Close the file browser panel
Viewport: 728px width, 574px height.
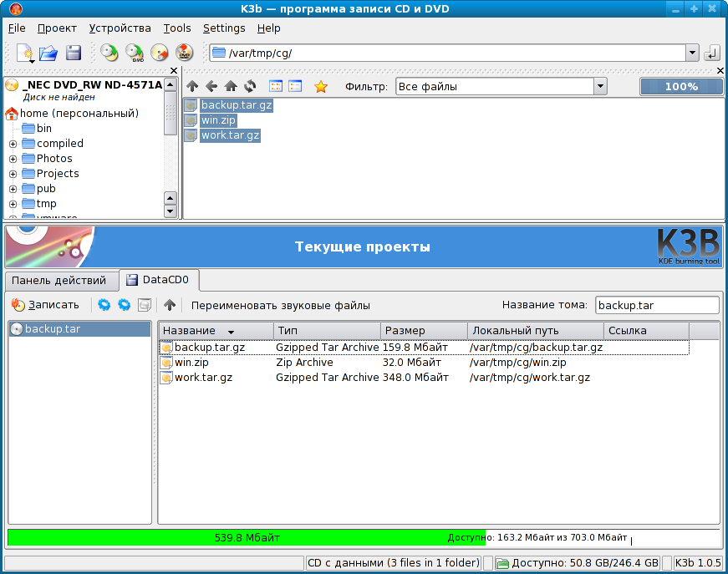[720, 70]
